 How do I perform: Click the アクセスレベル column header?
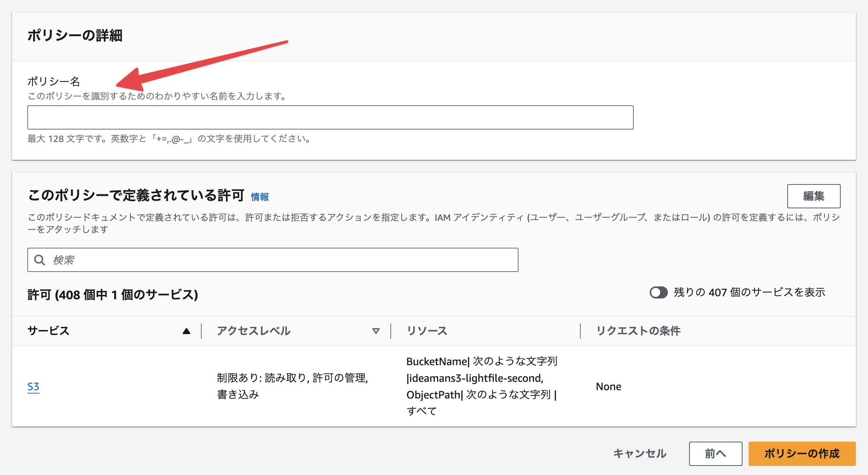(x=253, y=331)
